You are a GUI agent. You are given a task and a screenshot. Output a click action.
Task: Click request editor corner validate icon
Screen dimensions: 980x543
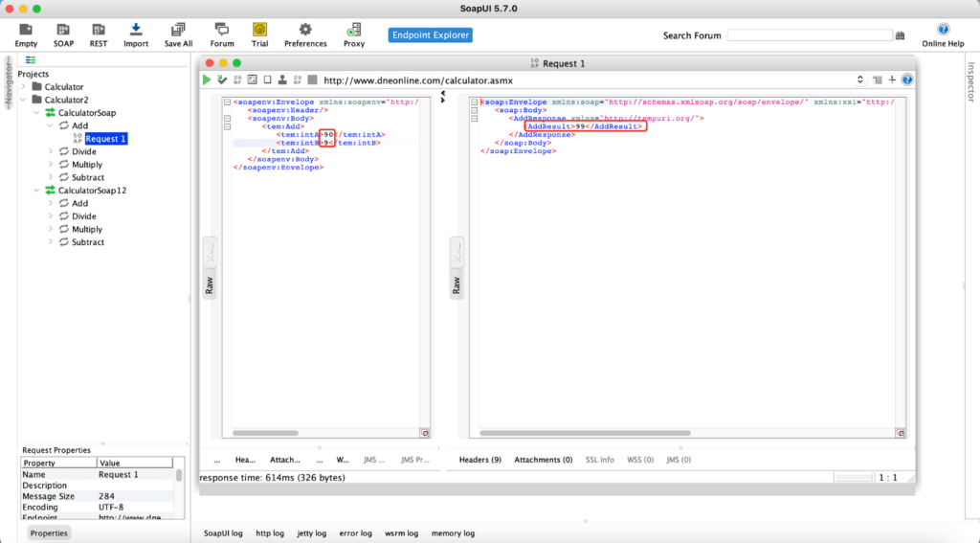click(x=425, y=433)
